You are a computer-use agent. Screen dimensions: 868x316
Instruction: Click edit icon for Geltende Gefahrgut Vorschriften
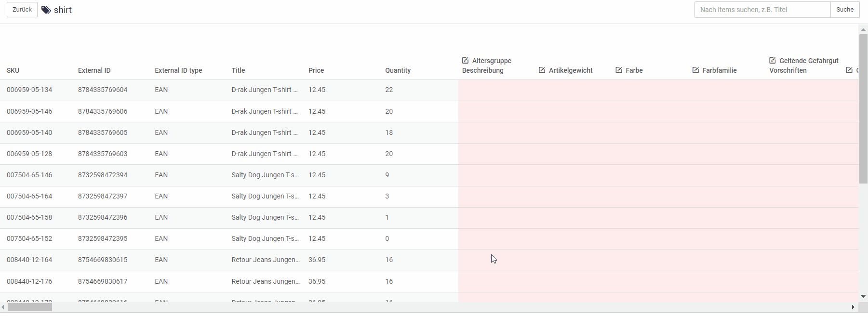pos(773,61)
